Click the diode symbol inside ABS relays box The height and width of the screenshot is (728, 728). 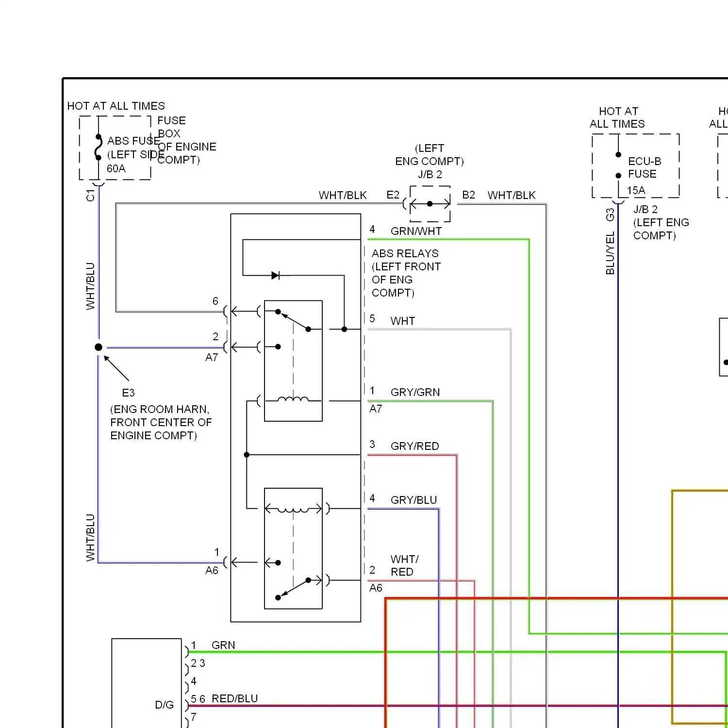pos(276,276)
